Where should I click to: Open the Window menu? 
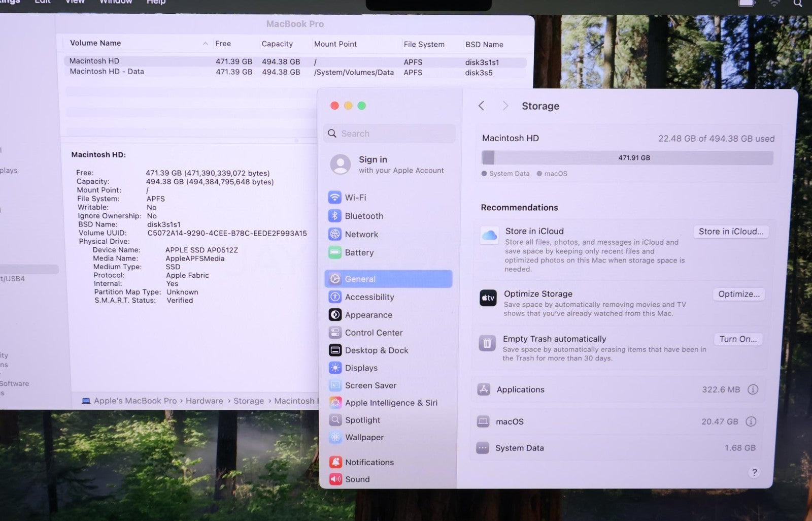click(116, 3)
